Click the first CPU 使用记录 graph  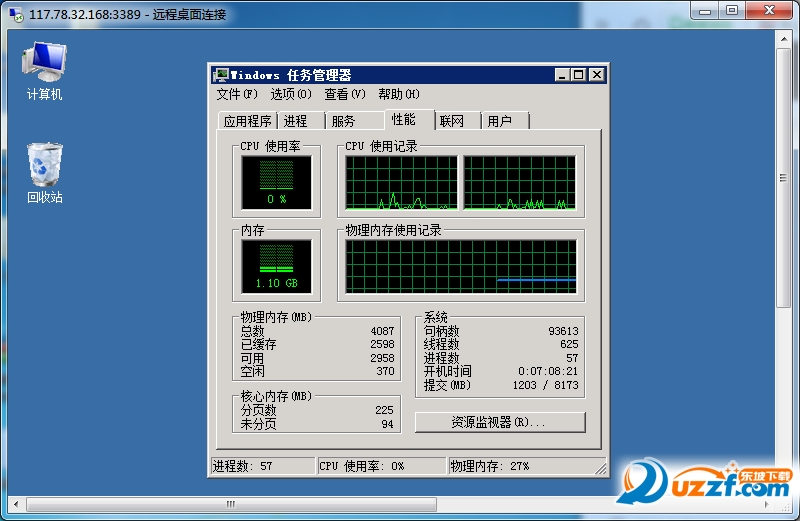(x=402, y=183)
